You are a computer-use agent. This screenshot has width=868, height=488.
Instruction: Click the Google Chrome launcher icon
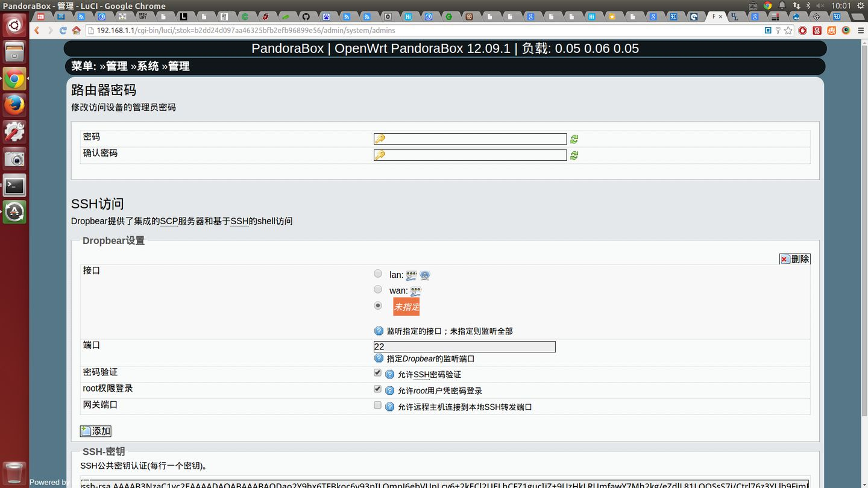(x=14, y=79)
